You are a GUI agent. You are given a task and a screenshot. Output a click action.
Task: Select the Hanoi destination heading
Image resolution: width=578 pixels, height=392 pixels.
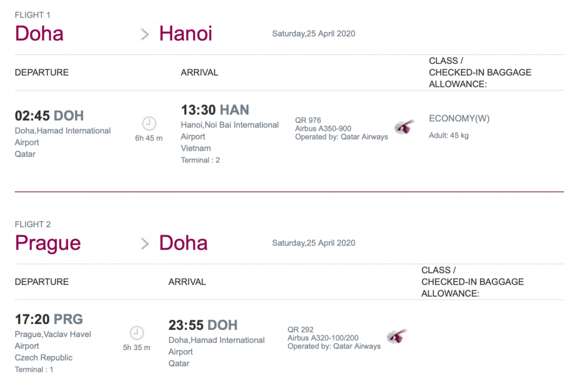[x=185, y=34]
